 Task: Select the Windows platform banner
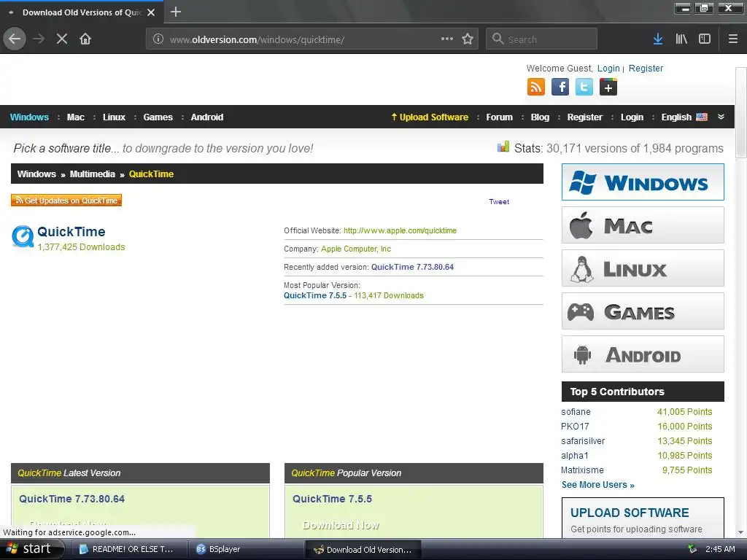point(643,182)
